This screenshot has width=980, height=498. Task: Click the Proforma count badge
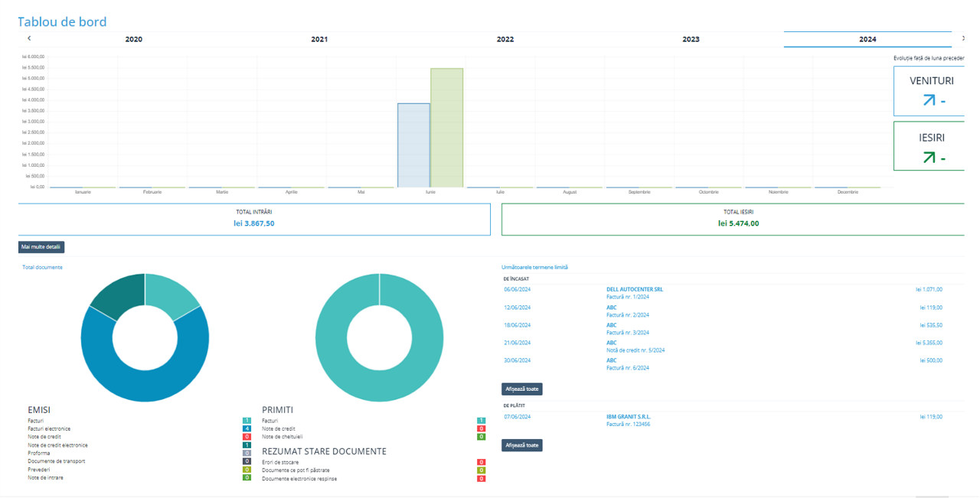point(247,453)
